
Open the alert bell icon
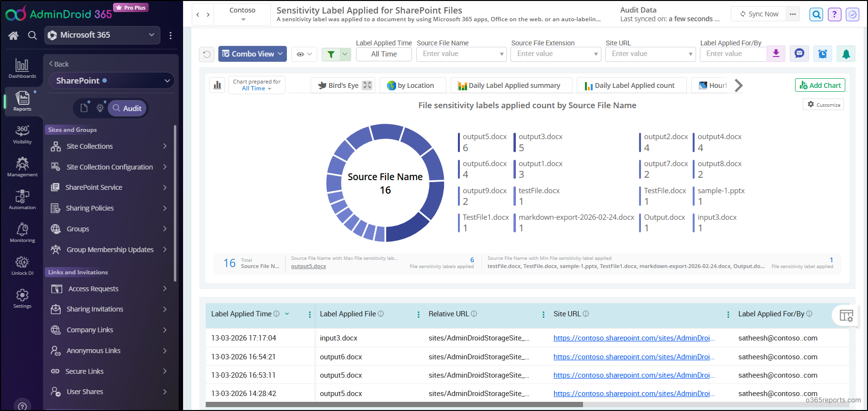coord(846,54)
